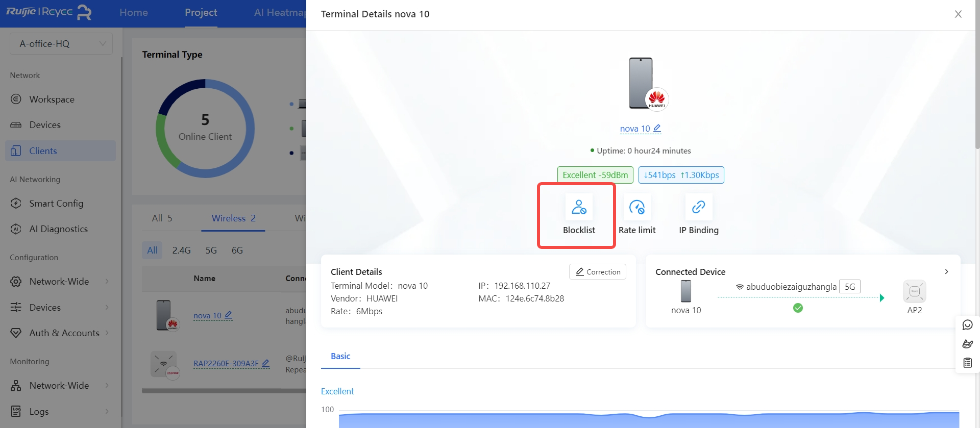Select the All 5 clients tab
980x428 pixels.
coord(162,218)
